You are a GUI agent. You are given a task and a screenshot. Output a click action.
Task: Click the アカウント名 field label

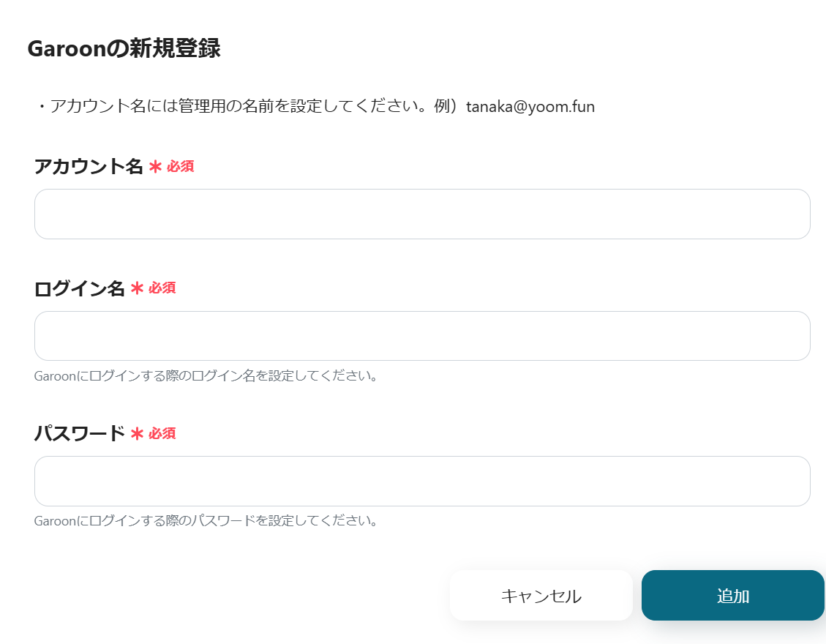tap(89, 167)
